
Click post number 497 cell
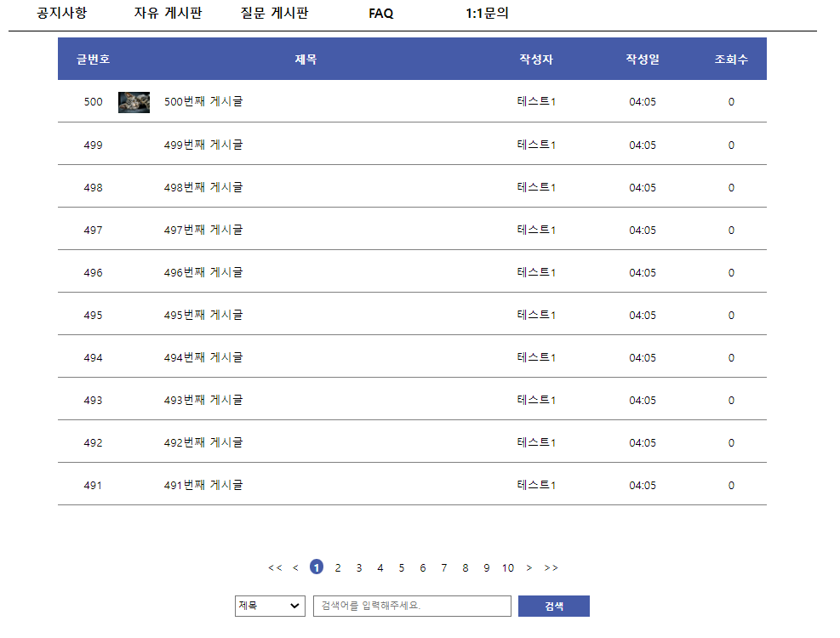point(94,231)
